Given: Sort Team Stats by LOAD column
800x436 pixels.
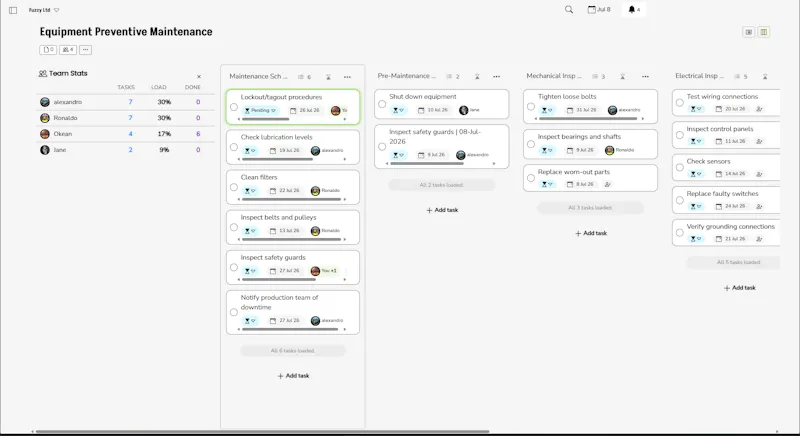Looking at the screenshot, I should point(159,87).
